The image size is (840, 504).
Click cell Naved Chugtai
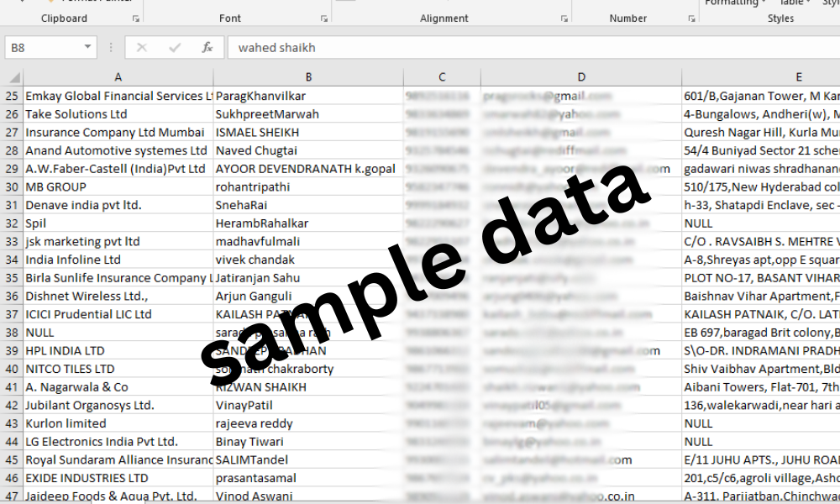tap(308, 150)
